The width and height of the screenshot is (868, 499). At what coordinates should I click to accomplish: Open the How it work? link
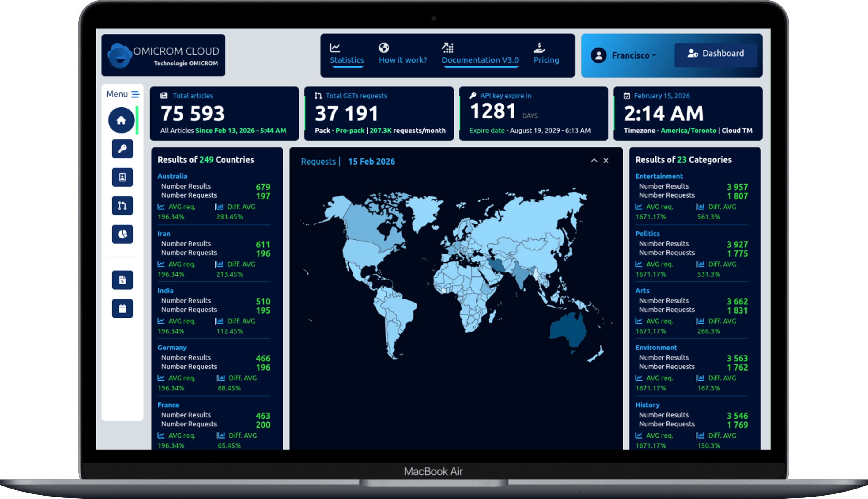pyautogui.click(x=403, y=60)
